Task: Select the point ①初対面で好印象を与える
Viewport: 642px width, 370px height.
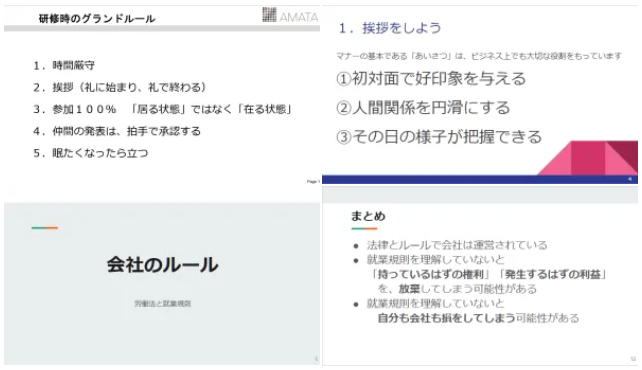Action: point(431,78)
